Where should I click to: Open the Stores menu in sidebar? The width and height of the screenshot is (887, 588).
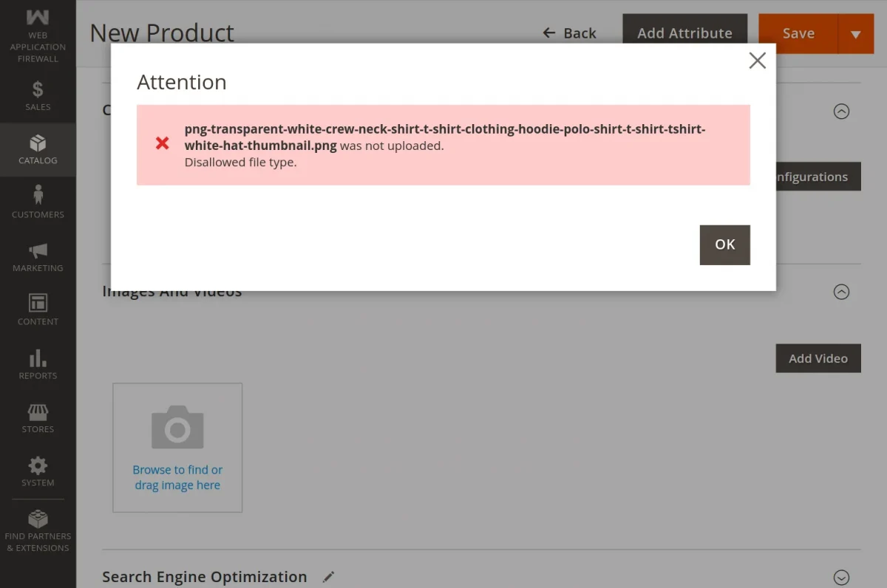coord(38,418)
